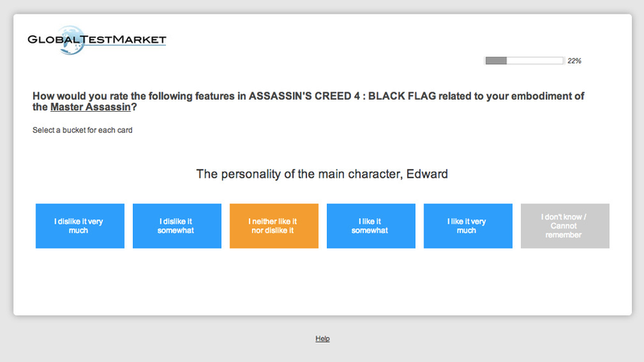
Task: Select the gray "I don't know / Cannot remember" bucket
Action: point(565,226)
